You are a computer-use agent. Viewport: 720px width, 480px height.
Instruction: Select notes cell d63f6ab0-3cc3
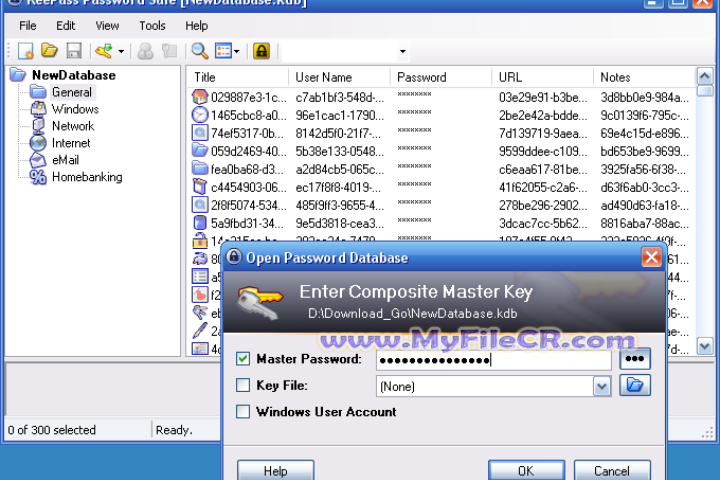tap(645, 187)
